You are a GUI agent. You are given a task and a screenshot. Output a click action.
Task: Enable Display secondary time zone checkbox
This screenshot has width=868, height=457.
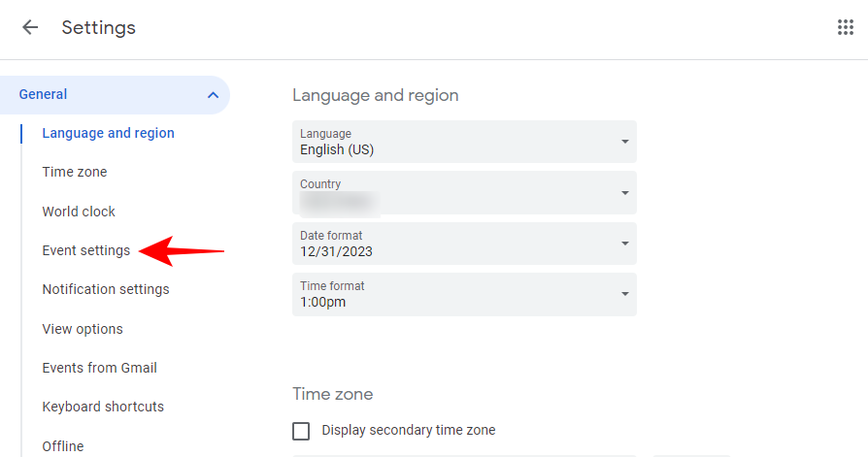click(301, 431)
